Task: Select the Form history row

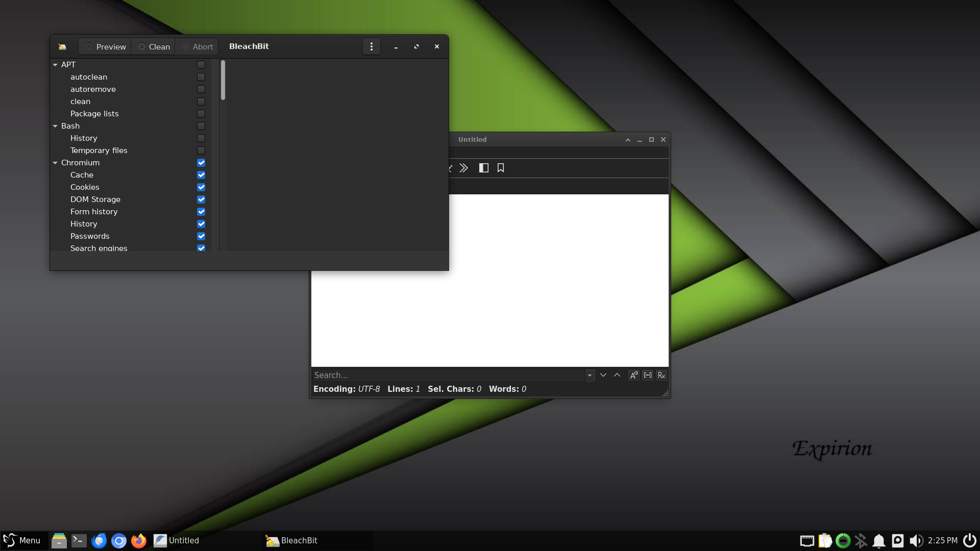Action: [x=131, y=212]
